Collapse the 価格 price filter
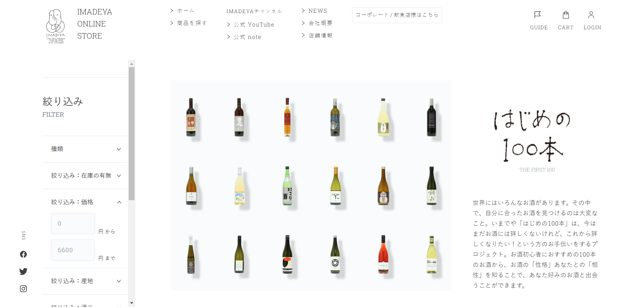This screenshot has width=644, height=308. pos(85,202)
